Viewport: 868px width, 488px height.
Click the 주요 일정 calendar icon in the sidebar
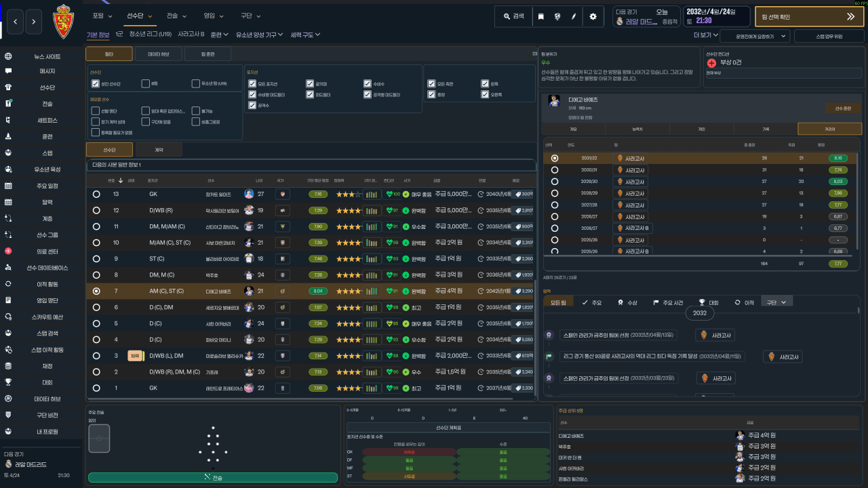tap(8, 186)
